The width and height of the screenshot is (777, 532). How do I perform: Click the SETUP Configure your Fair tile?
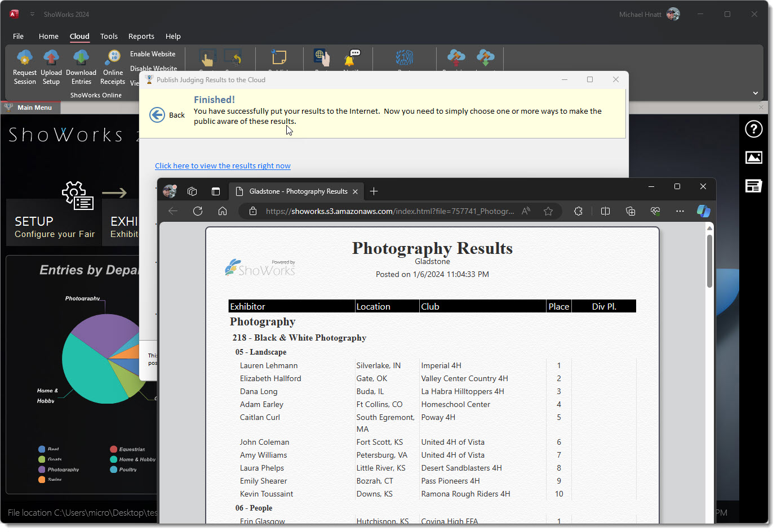[54, 222]
